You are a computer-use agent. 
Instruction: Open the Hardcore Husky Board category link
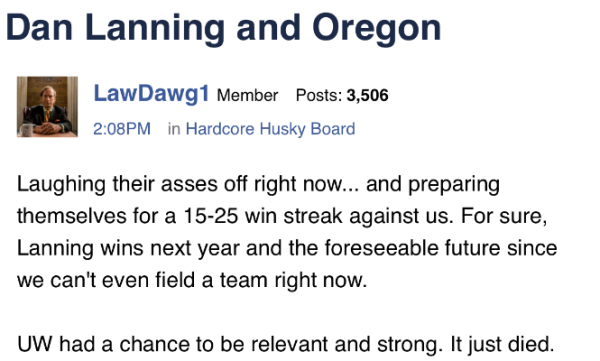point(270,129)
